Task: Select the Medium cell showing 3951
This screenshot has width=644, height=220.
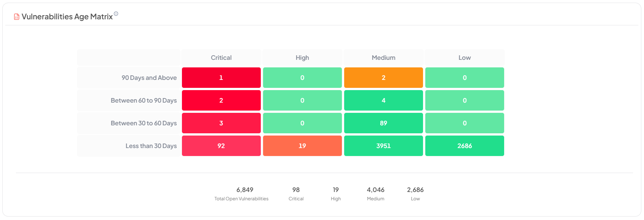Action: (x=384, y=146)
